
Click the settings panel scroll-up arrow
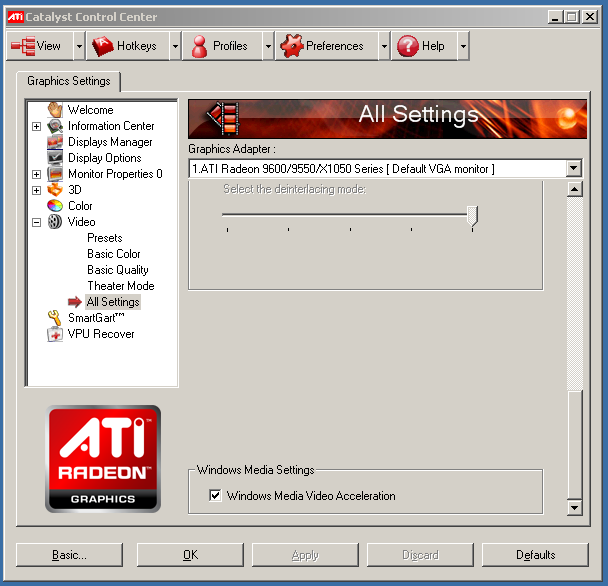[x=574, y=190]
